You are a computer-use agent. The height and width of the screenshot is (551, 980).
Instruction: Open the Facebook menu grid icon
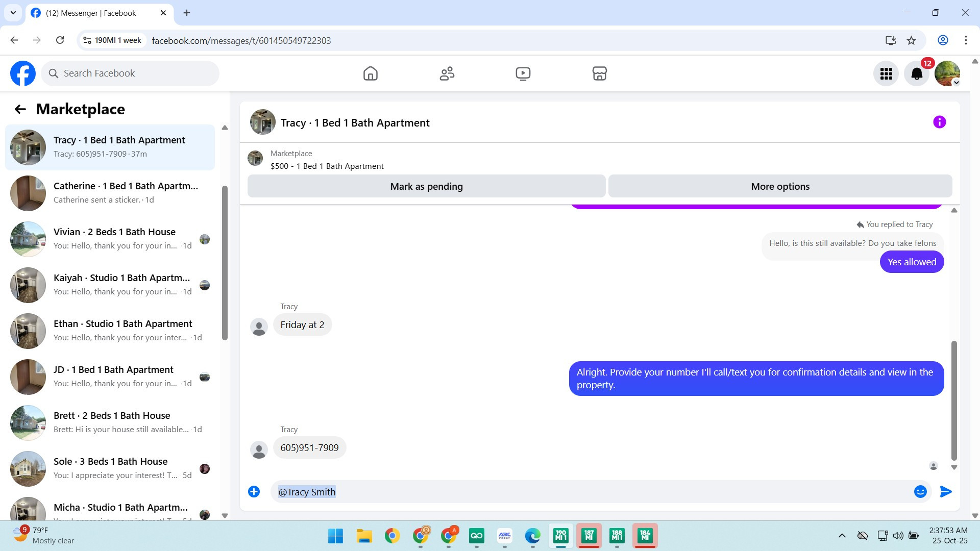click(x=886, y=74)
